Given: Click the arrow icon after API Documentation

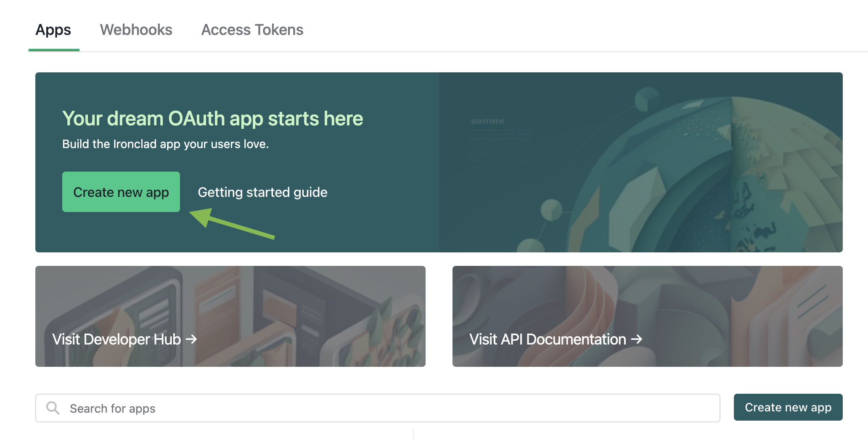Looking at the screenshot, I should 637,339.
